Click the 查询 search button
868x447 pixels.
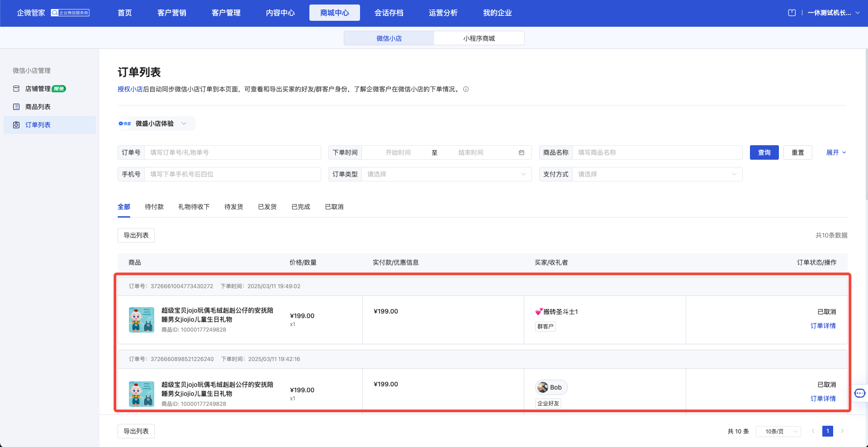click(x=764, y=152)
